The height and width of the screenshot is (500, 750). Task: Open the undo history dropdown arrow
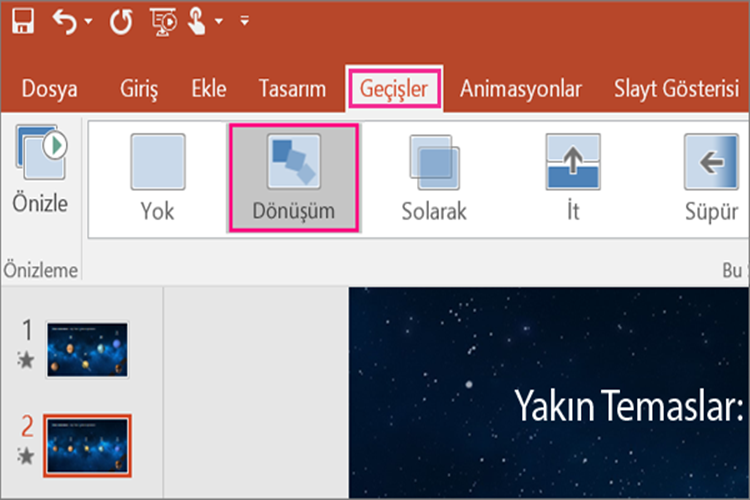click(88, 21)
